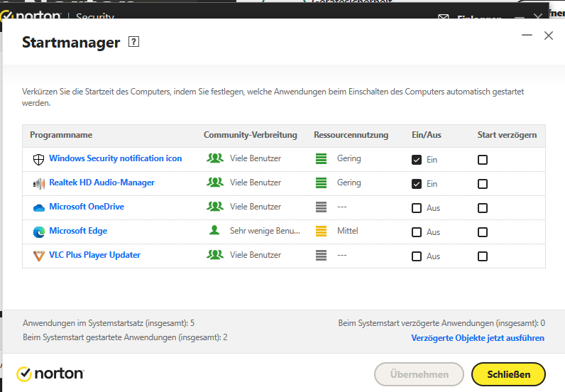565x392 pixels.
Task: Open Realtek HD Audio-Manager link
Action: coord(102,183)
